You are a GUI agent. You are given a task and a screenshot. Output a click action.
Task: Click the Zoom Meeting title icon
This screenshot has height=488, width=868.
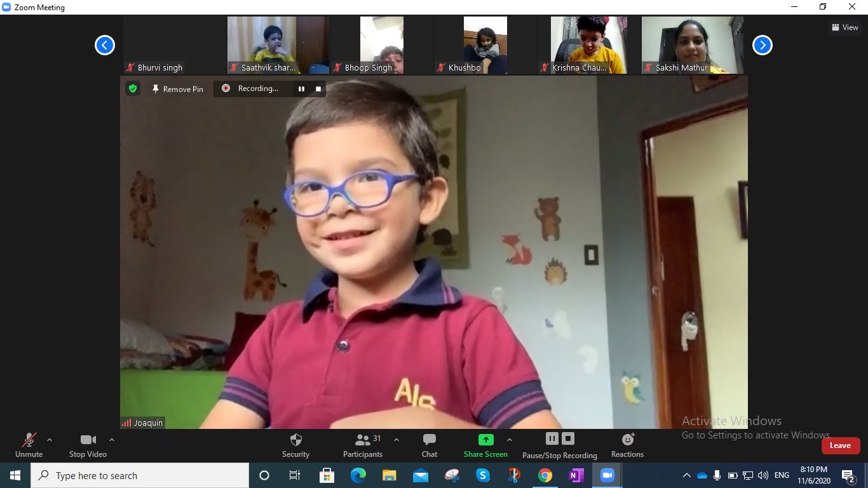tap(6, 7)
